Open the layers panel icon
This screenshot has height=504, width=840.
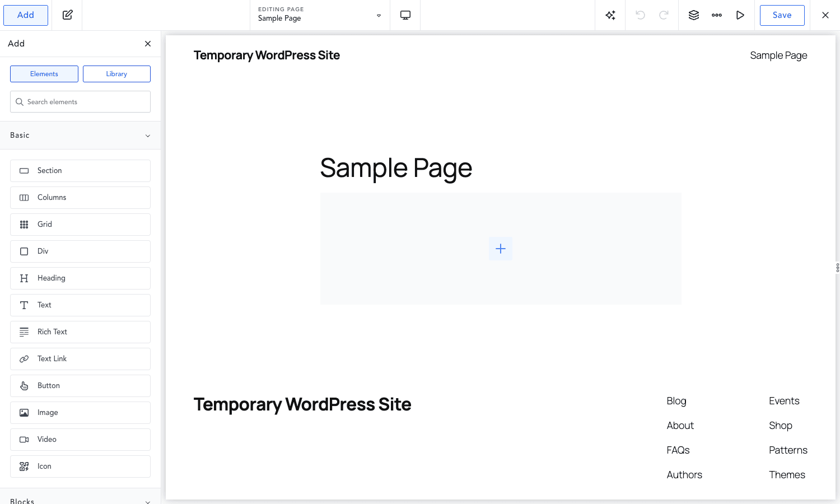pos(694,15)
